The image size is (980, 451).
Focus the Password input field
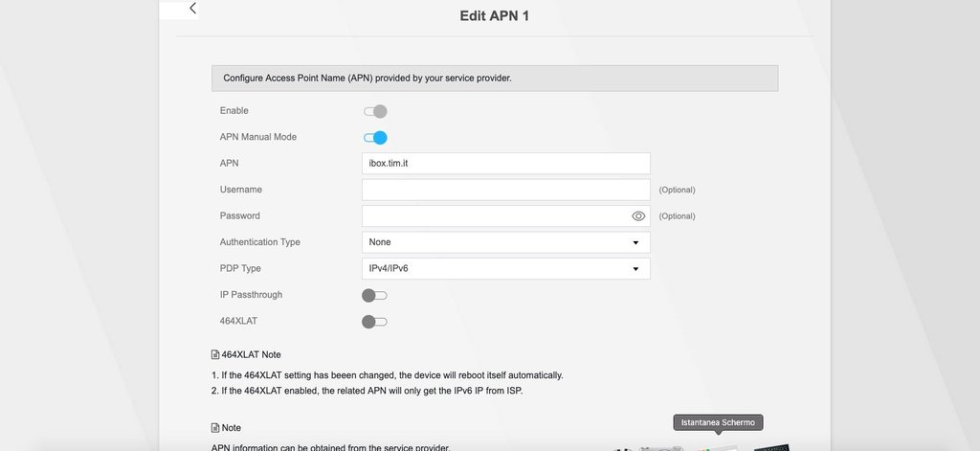505,215
